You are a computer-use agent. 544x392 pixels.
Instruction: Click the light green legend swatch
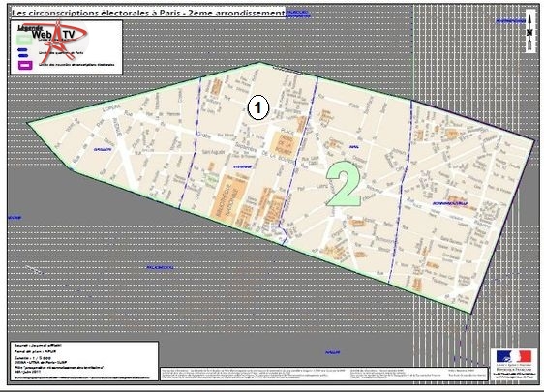coord(24,39)
